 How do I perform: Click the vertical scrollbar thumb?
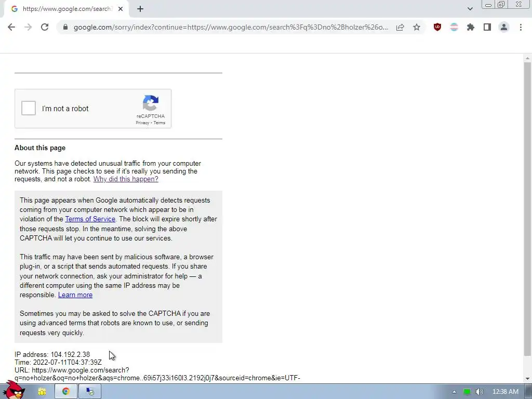click(x=527, y=209)
